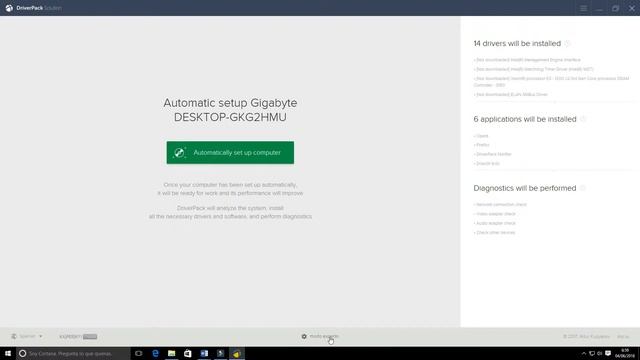Open the hamburger menu in title bar
Image resolution: width=640 pixels, height=360 pixels.
click(x=584, y=8)
